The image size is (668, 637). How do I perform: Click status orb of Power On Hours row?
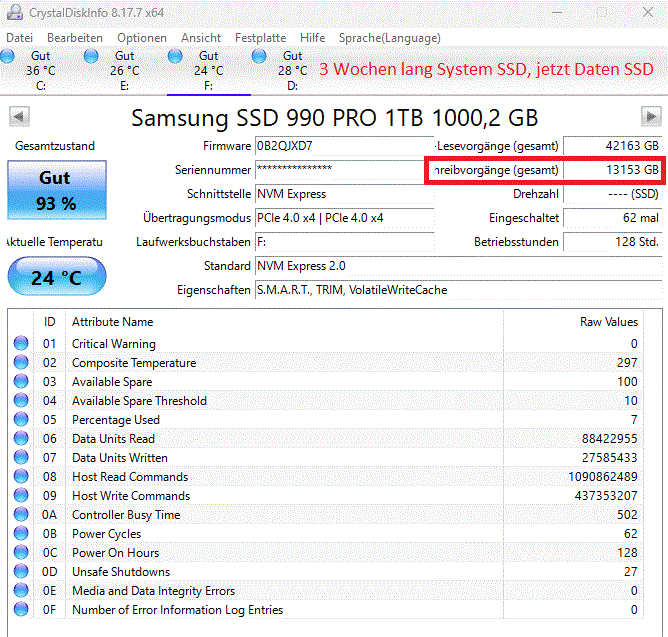21,552
